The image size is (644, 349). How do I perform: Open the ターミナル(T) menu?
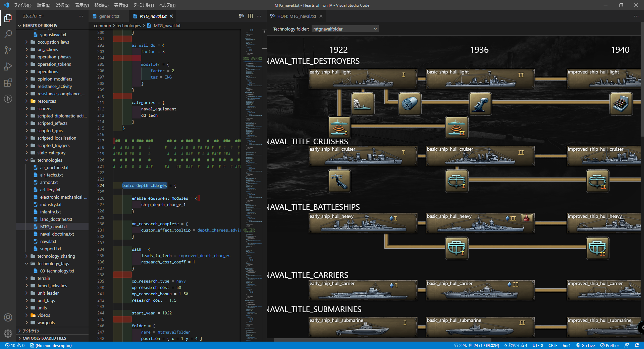[143, 5]
